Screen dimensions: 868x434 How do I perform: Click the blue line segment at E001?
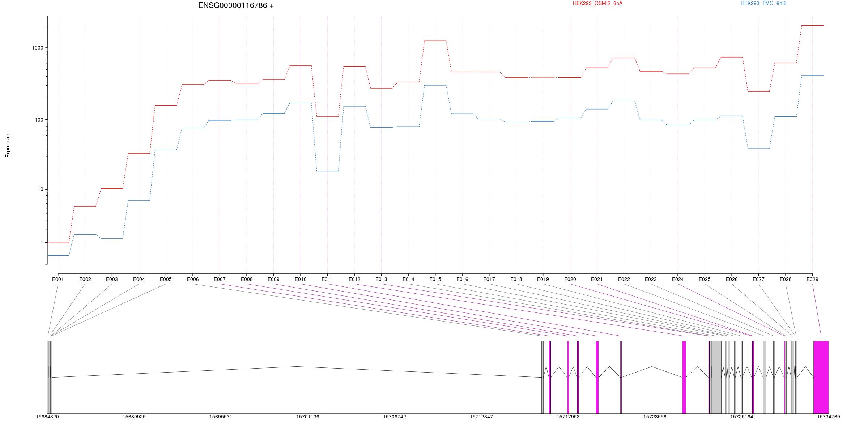[58, 256]
